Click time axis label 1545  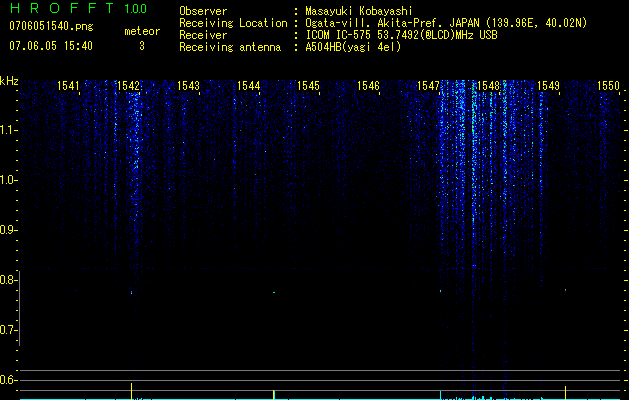(x=308, y=86)
